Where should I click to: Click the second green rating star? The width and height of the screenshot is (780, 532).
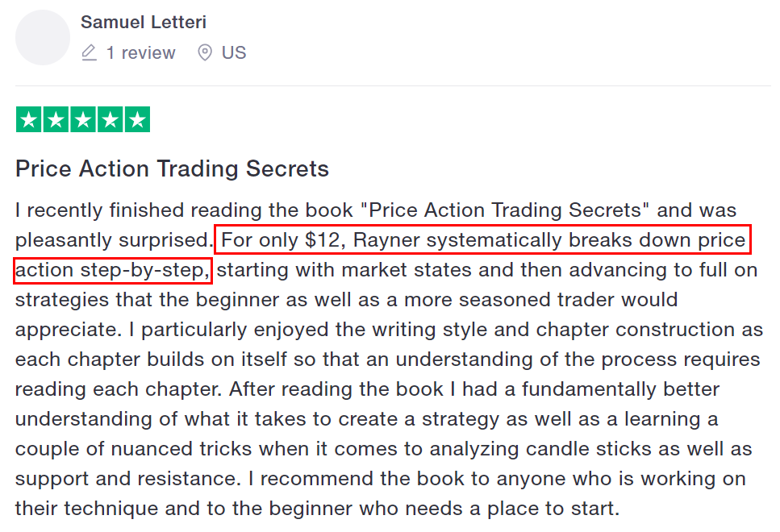(56, 119)
